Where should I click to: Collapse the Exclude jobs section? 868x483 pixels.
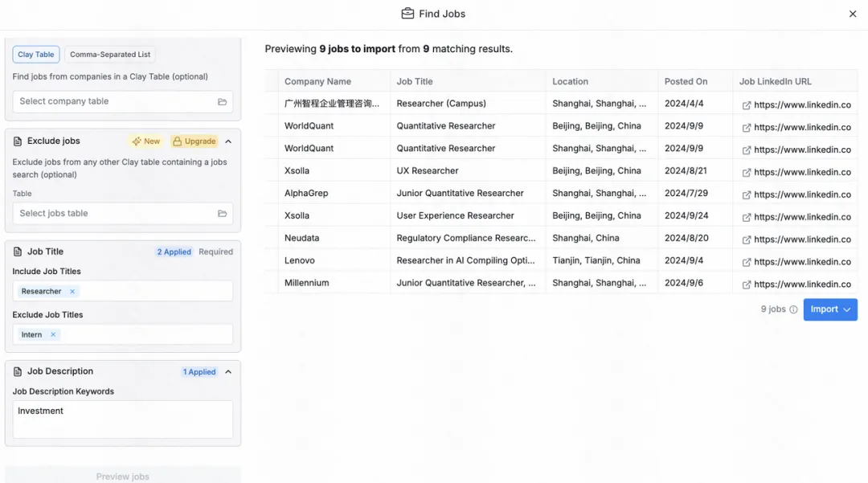pos(228,141)
